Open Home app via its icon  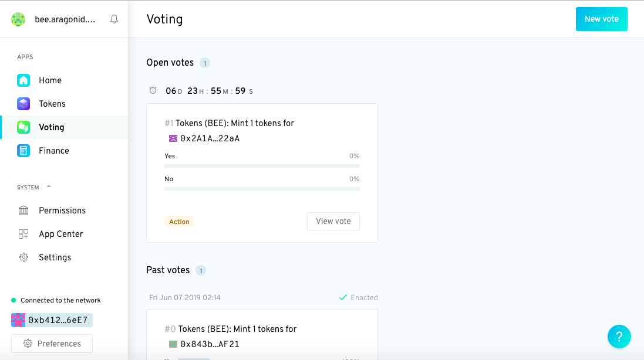pos(23,80)
